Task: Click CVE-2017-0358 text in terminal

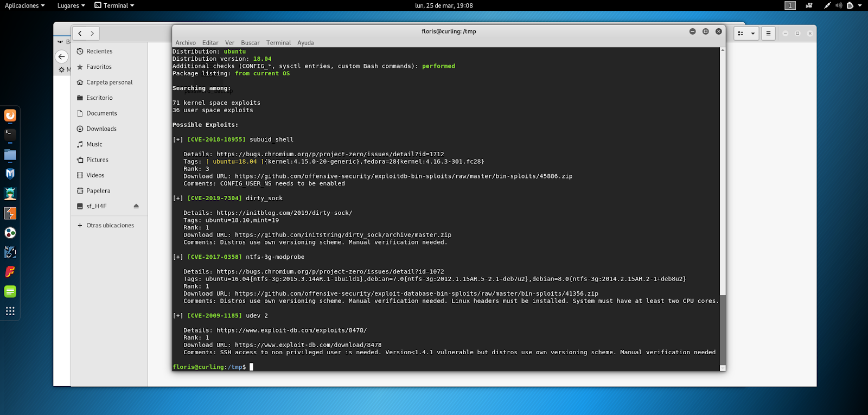Action: (215, 257)
